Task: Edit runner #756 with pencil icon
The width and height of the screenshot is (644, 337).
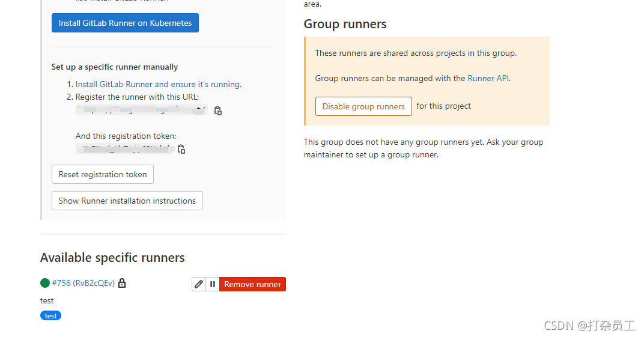Action: coord(199,284)
